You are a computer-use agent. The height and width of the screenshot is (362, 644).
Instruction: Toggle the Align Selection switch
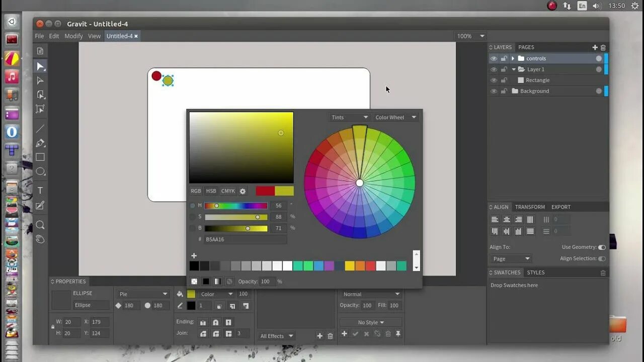pyautogui.click(x=602, y=258)
